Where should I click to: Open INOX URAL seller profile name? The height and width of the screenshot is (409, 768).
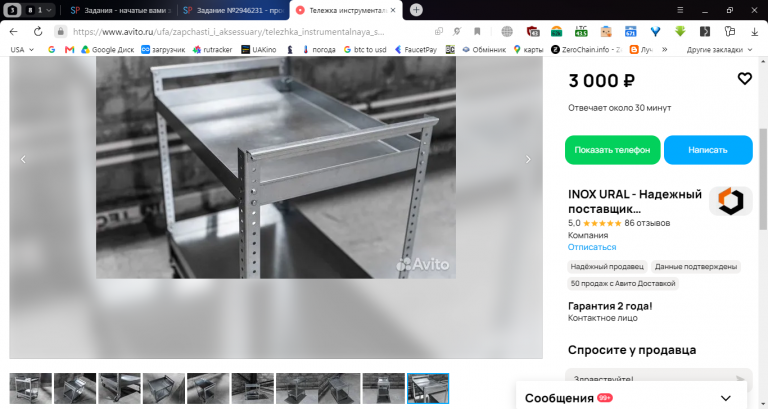635,201
